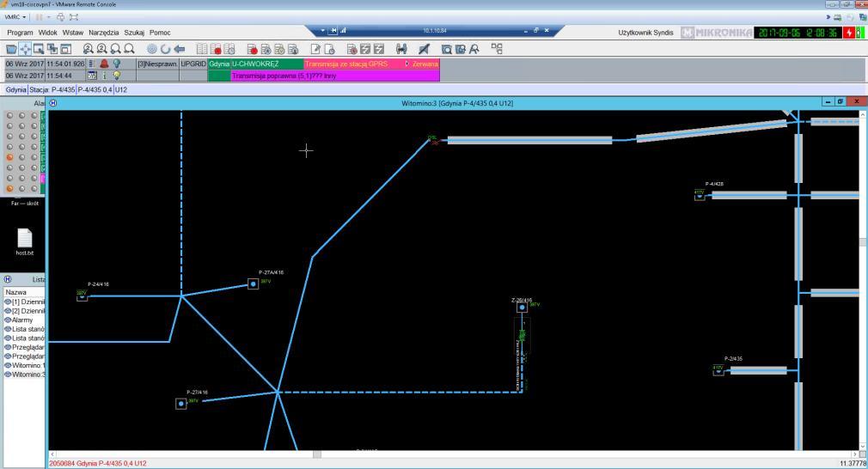Click arrow before Zerwana status
The width and height of the screenshot is (868, 469).
(x=406, y=64)
